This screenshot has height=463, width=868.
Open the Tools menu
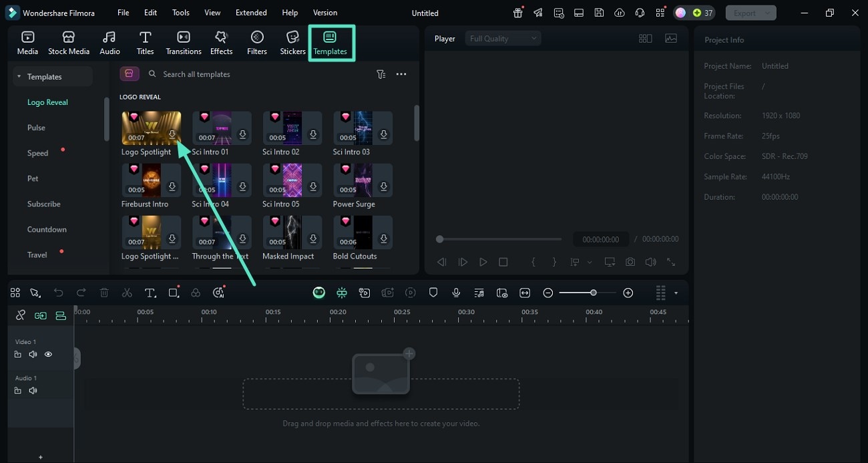pyautogui.click(x=181, y=13)
